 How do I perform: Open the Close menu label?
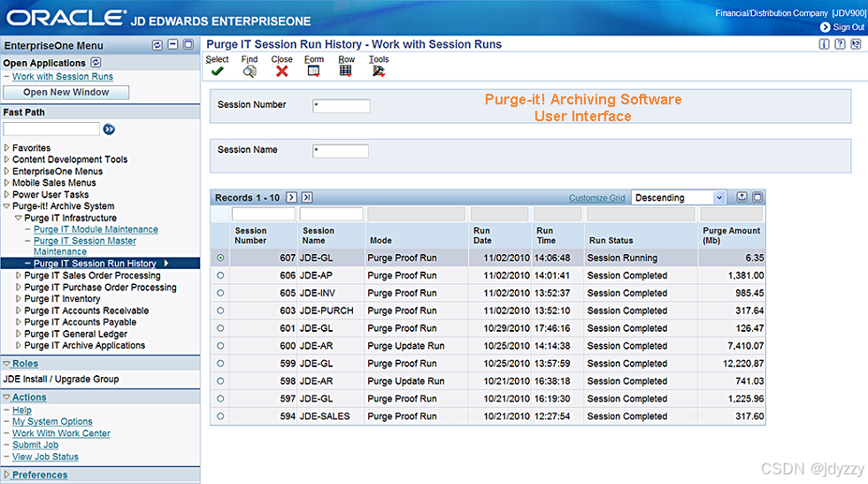point(281,59)
